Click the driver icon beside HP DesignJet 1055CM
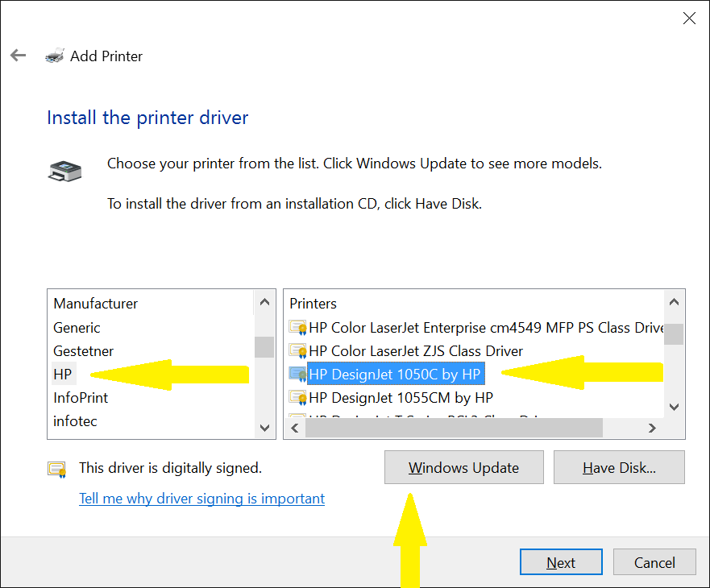 [x=297, y=398]
